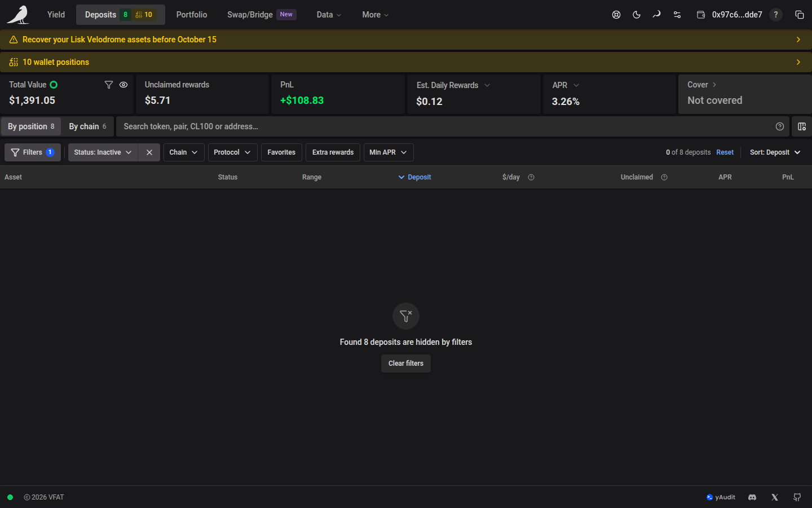Toggle Total Value visibility eye icon
This screenshot has height=508, width=812.
(123, 85)
